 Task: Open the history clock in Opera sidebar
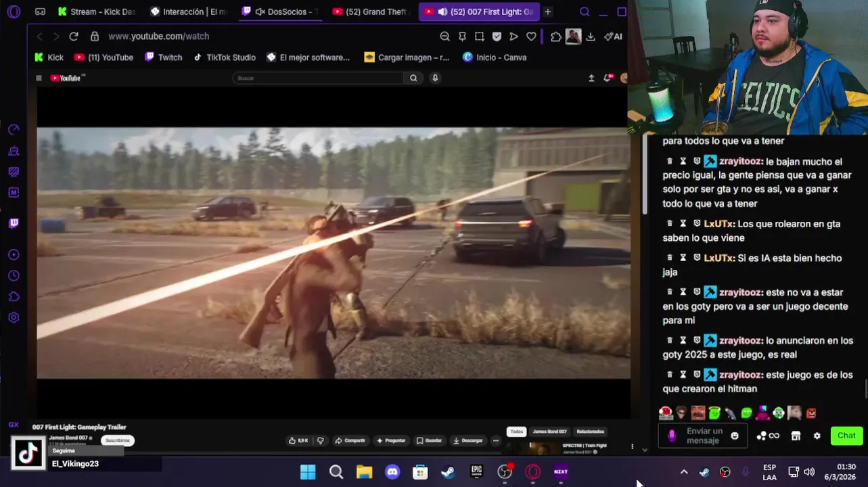14,276
